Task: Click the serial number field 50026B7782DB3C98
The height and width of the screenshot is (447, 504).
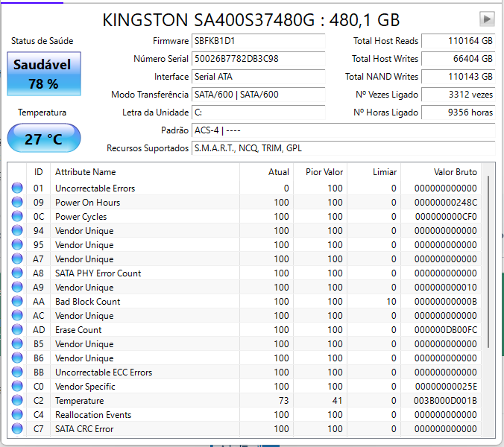Action: pyautogui.click(x=259, y=59)
